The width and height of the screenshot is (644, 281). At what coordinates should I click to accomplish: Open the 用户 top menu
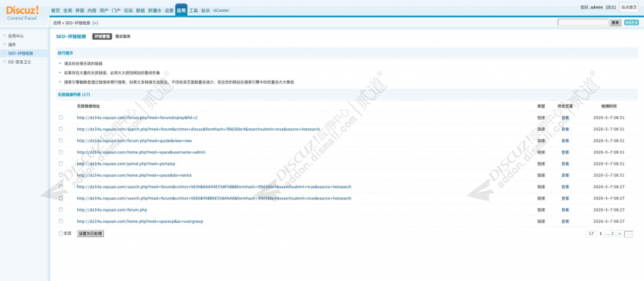pyautogui.click(x=104, y=11)
